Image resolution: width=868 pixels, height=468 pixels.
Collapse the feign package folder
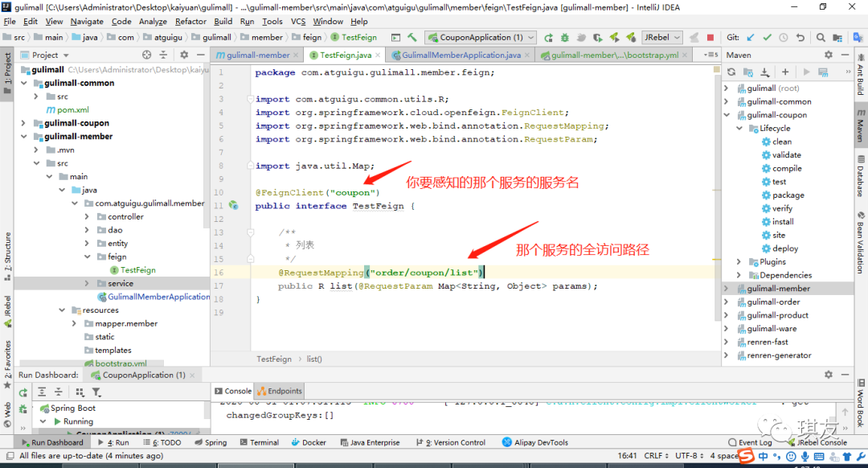88,257
